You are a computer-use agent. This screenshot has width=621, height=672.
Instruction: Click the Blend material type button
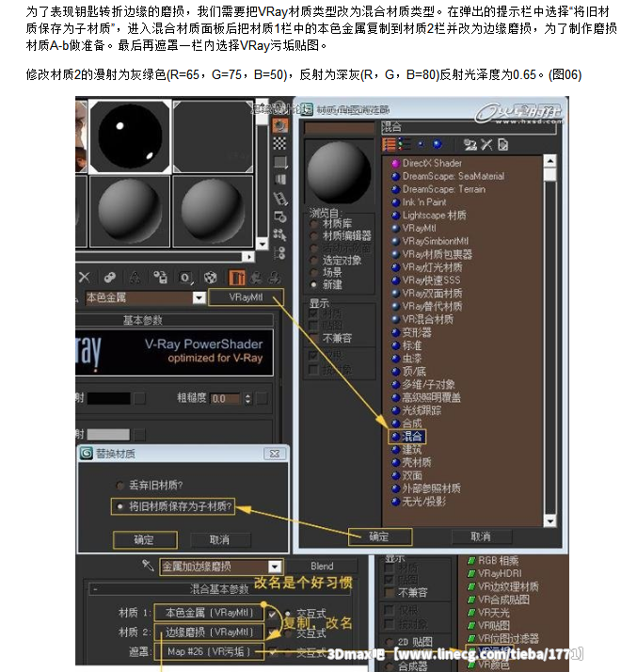[x=323, y=567]
